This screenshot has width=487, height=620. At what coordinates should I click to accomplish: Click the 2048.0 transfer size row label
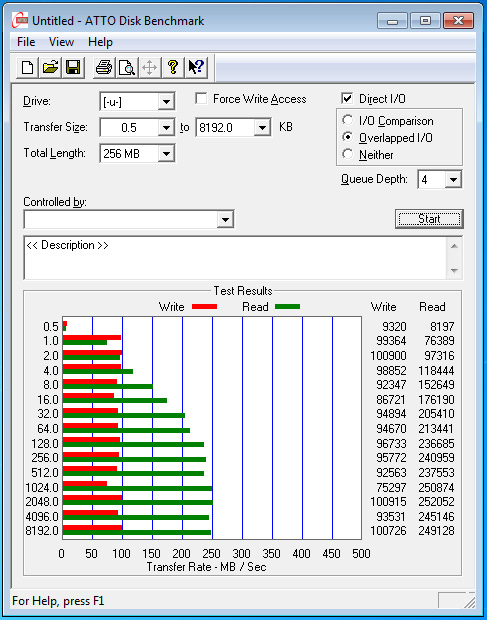coord(42,502)
